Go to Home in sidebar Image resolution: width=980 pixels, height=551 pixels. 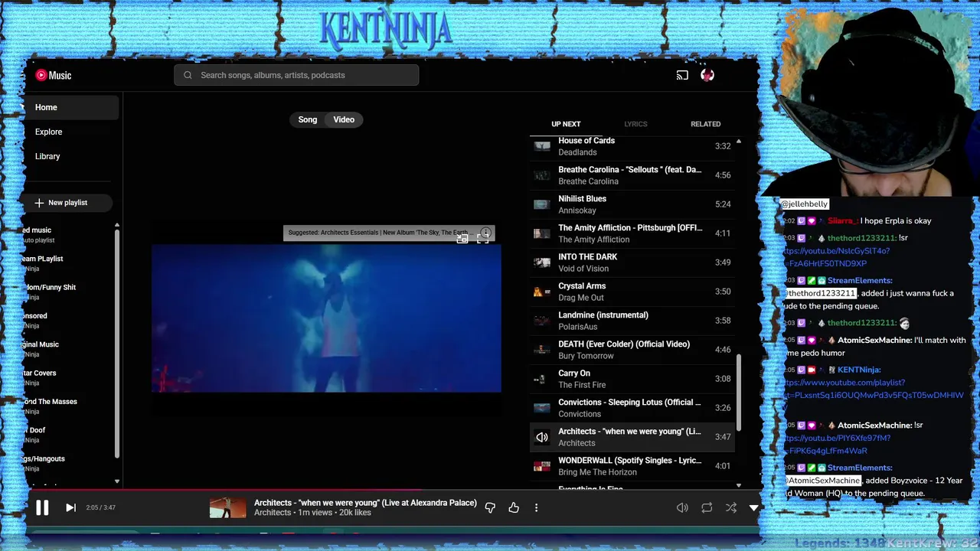point(72,107)
